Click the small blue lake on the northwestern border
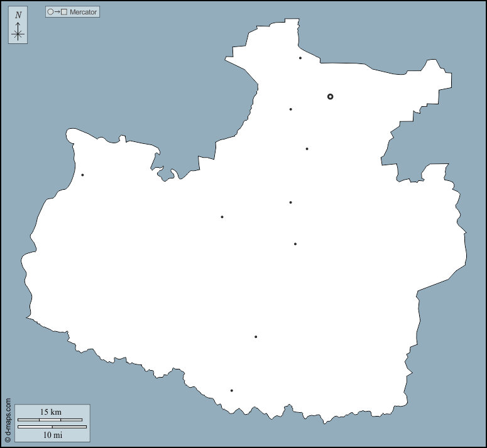487x448 pixels. (x=166, y=175)
